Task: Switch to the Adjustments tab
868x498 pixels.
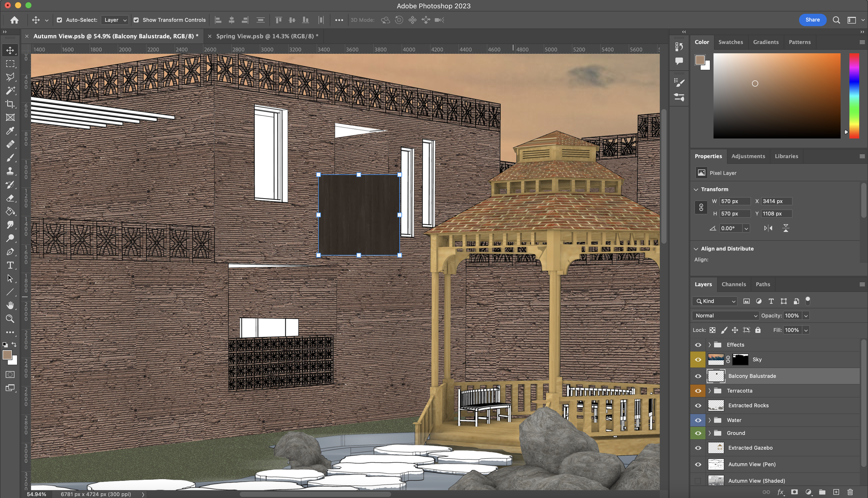Action: tap(748, 156)
